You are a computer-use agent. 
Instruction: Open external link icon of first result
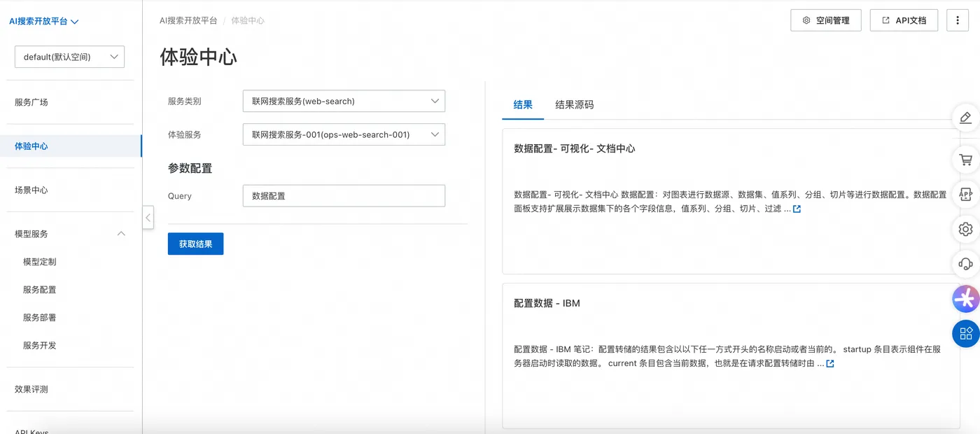tap(797, 209)
